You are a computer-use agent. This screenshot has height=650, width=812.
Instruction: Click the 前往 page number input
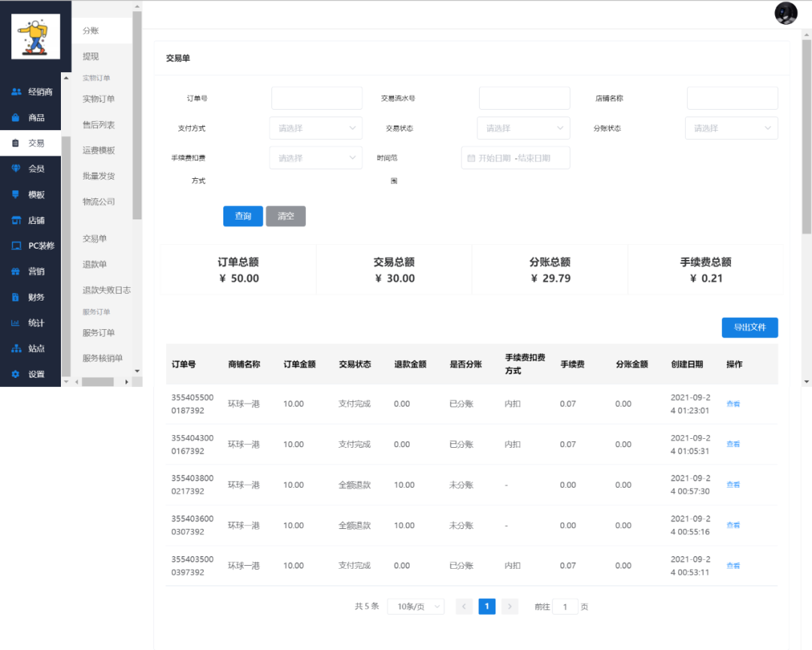[565, 606]
